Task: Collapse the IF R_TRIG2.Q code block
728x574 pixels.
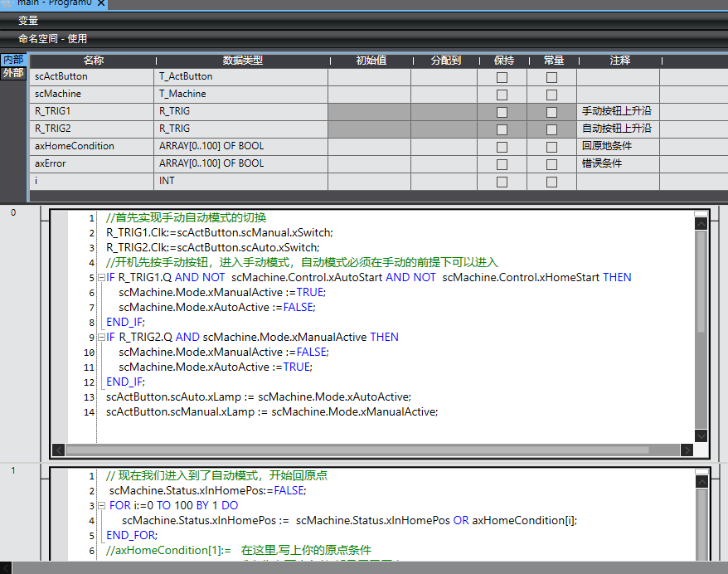Action: point(100,338)
